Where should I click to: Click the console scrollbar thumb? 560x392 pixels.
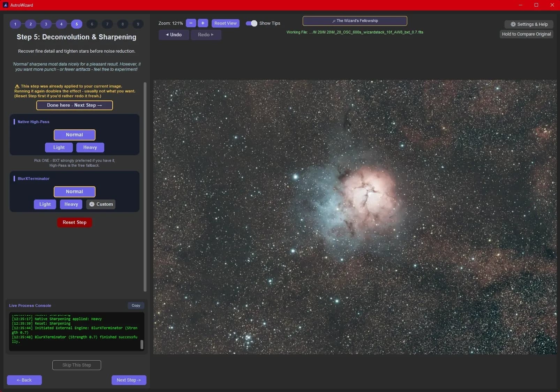click(142, 345)
